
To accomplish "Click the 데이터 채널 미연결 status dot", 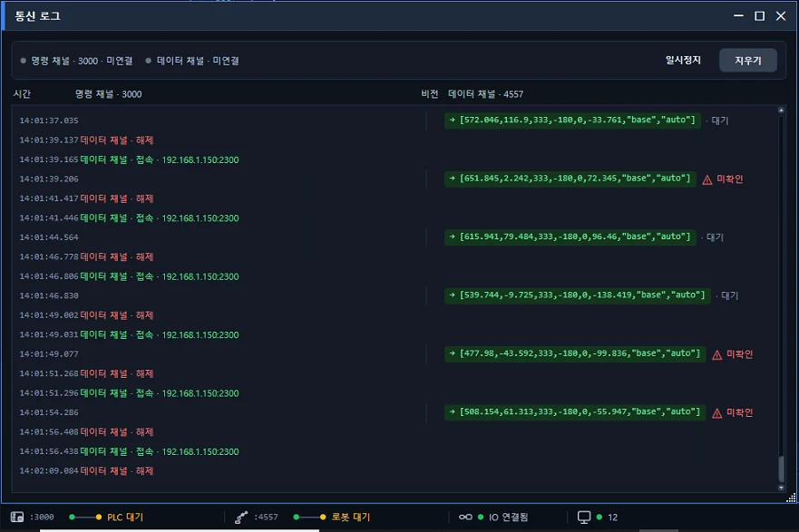I will click(149, 61).
